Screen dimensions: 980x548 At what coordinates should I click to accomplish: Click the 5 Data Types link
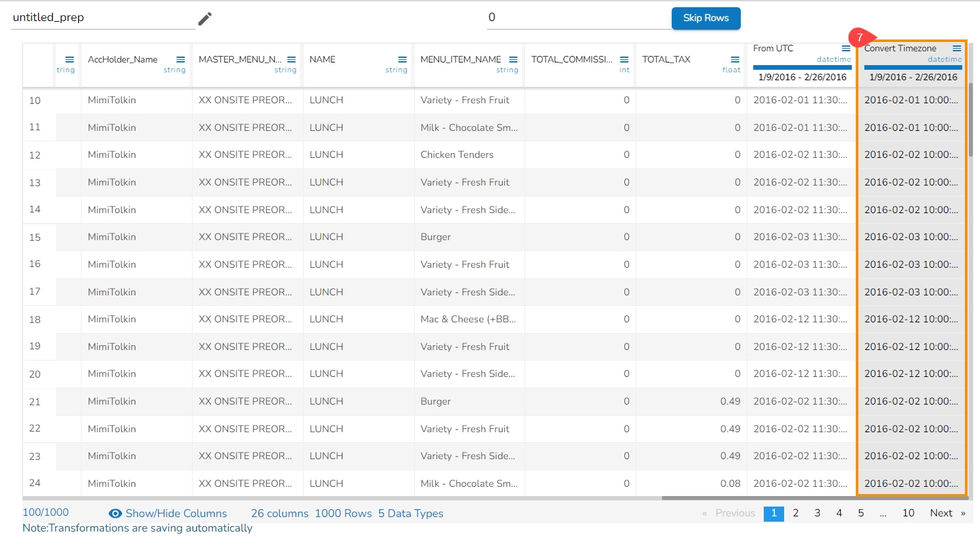(x=410, y=514)
